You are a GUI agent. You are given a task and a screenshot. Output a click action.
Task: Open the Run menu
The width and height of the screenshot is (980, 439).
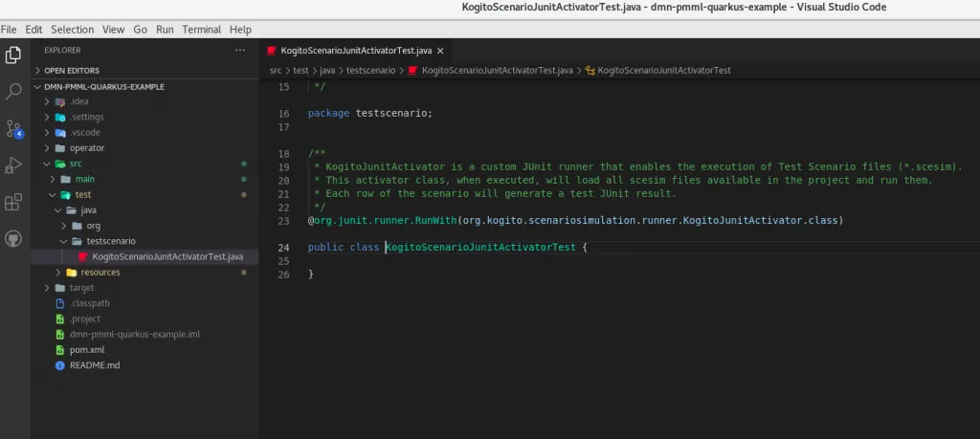pos(165,30)
